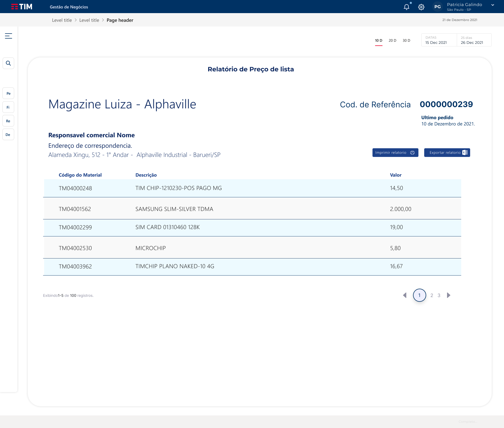Select row TM04003962
Viewport: 504px width, 428px height.
click(252, 267)
